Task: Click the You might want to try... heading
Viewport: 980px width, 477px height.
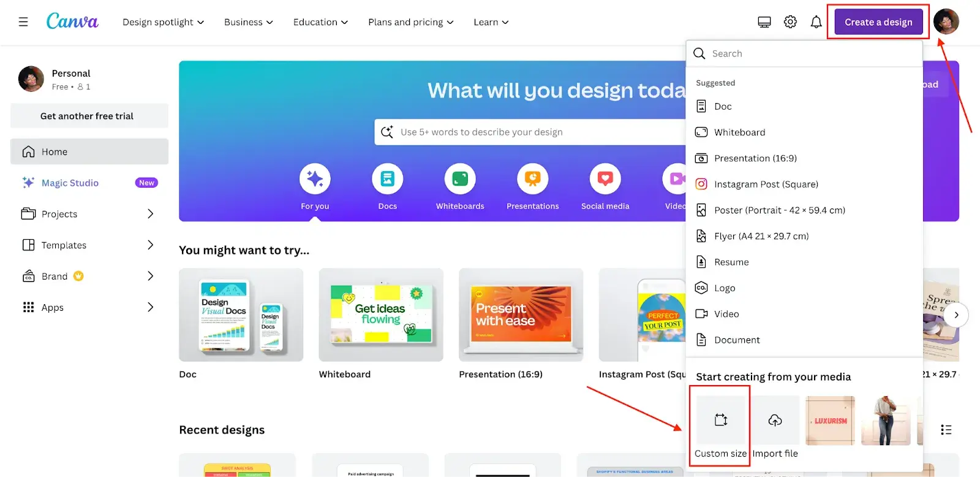Action: pyautogui.click(x=244, y=250)
